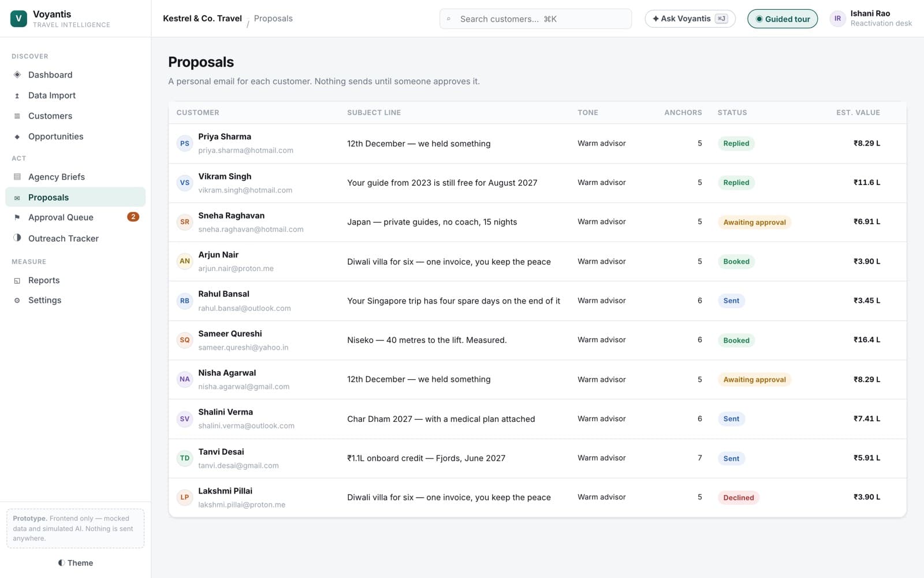Click the Settings gear icon
This screenshot has height=578, width=924.
pos(17,301)
